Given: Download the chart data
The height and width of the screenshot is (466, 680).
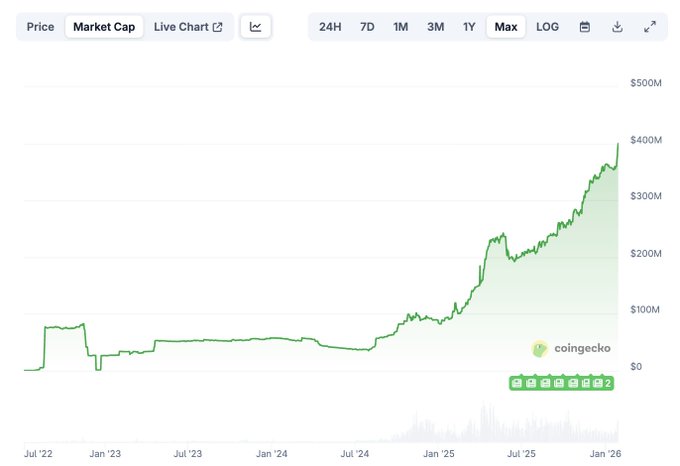Looking at the screenshot, I should [x=617, y=26].
